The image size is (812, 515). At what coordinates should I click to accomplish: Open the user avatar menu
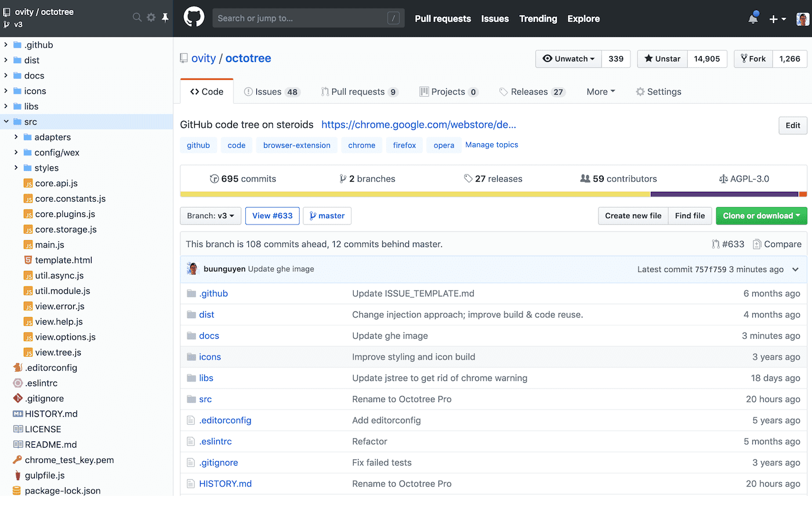point(803,19)
